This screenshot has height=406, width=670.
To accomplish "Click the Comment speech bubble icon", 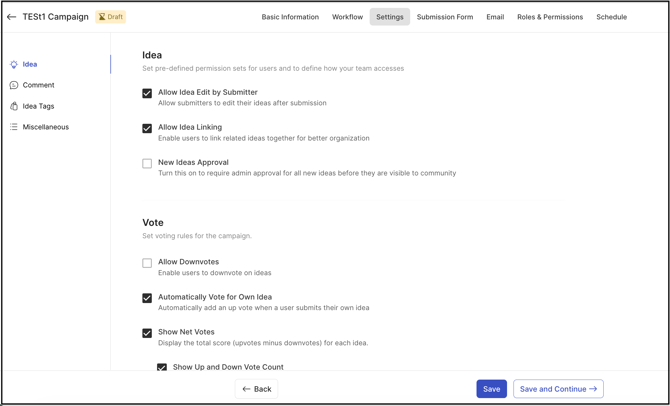I will 14,85.
